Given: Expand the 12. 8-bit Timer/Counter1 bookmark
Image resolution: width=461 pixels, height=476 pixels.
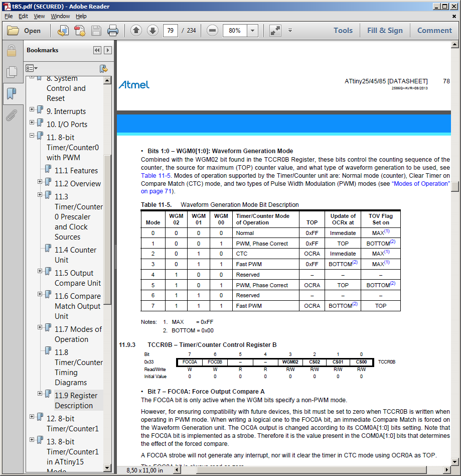Looking at the screenshot, I should [x=32, y=417].
